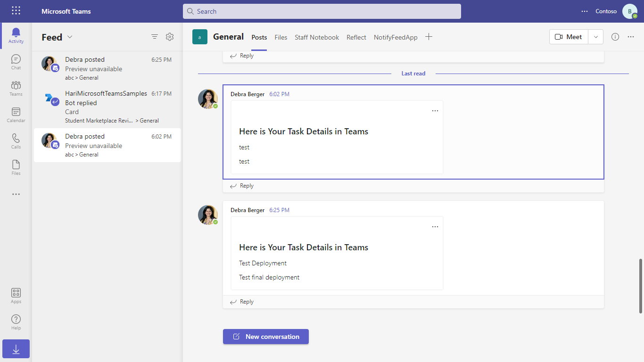Open Chat in the left rail

coord(16,62)
